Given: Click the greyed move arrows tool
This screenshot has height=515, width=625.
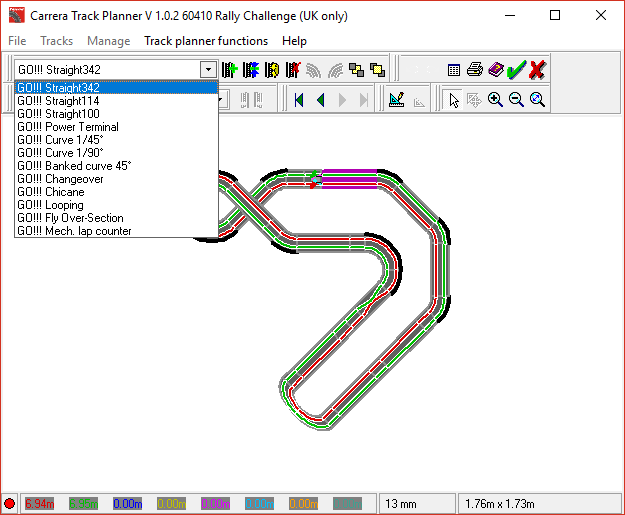Looking at the screenshot, I should (474, 100).
